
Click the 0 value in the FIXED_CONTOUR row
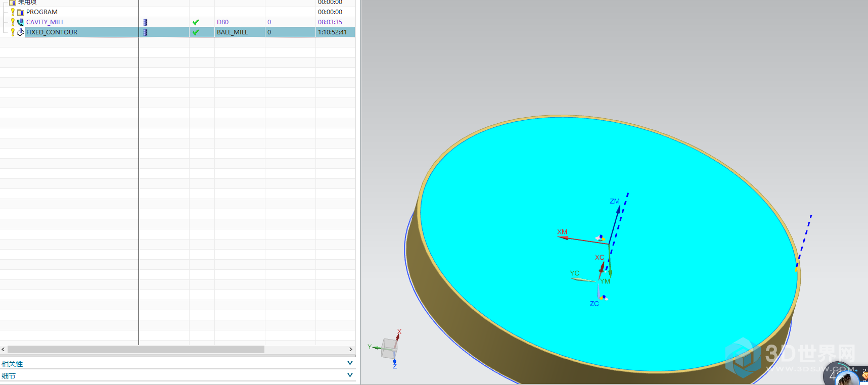[x=269, y=32]
